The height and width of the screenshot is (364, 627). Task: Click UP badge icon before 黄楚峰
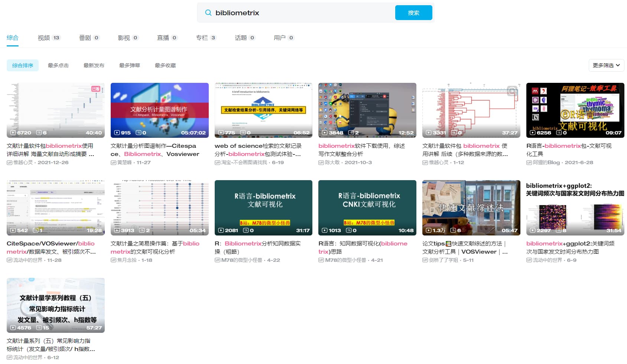coord(113,163)
